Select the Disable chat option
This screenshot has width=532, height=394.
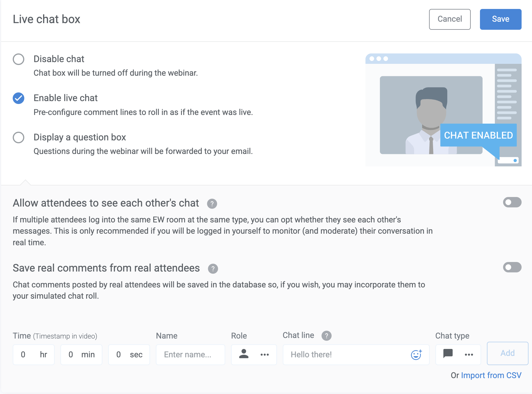click(x=18, y=59)
